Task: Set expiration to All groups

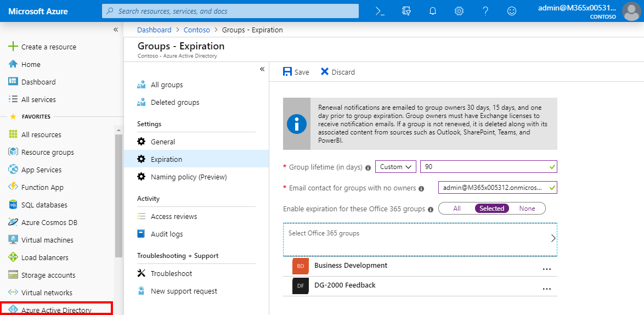Action: point(457,209)
